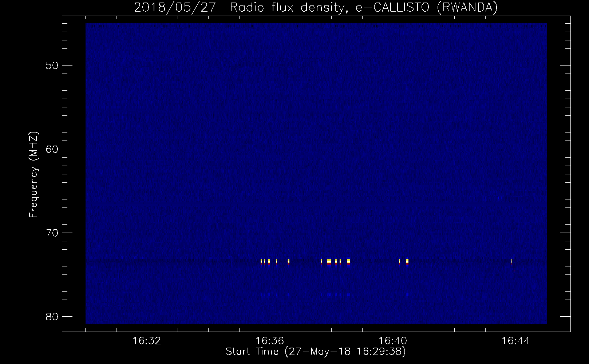This screenshot has height=364, width=589.
Task: Click the plot title mentioning e-CALLISTO (RWANDA)
Action: [x=316, y=7]
